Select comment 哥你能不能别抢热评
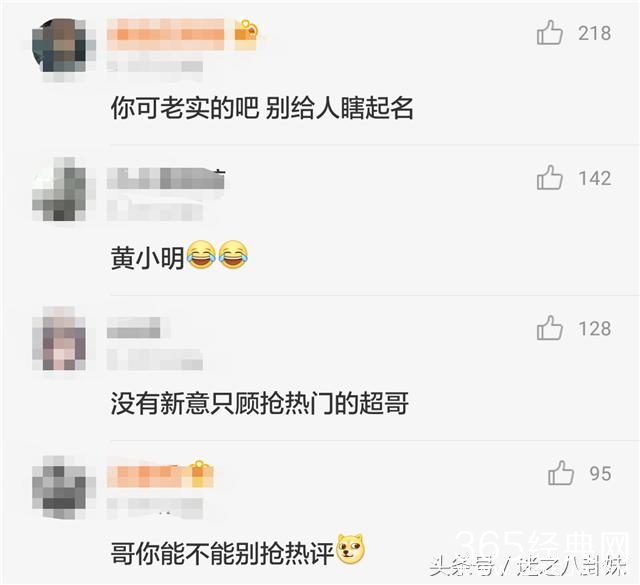This screenshot has width=640, height=585. coord(222,553)
